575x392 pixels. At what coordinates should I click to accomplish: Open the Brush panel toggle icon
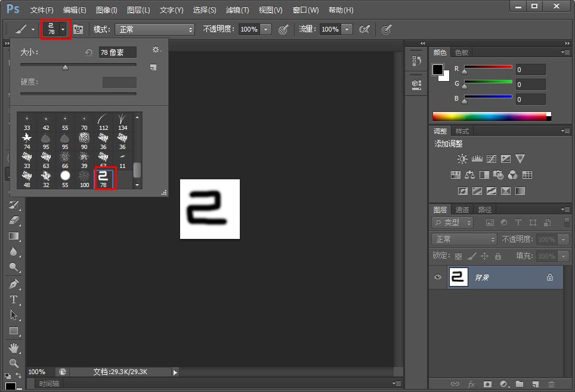(x=78, y=29)
